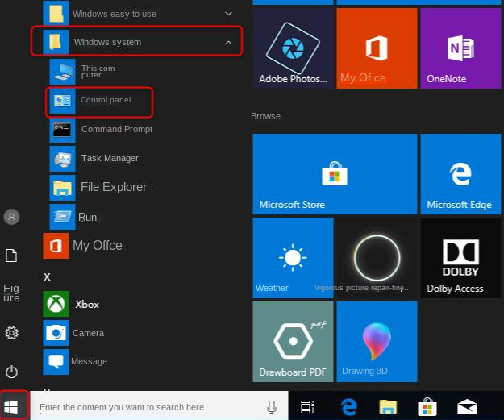Launch Command Prompt from the list
This screenshot has width=504, height=420.
tap(101, 130)
